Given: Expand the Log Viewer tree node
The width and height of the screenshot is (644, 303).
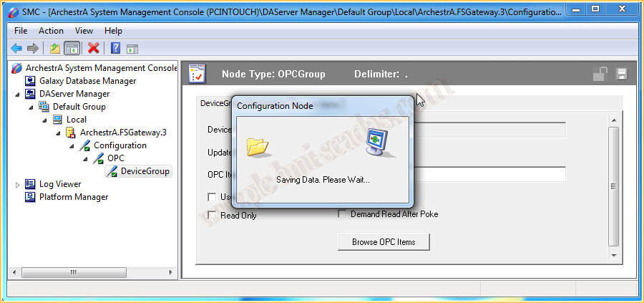Looking at the screenshot, I should (x=18, y=184).
